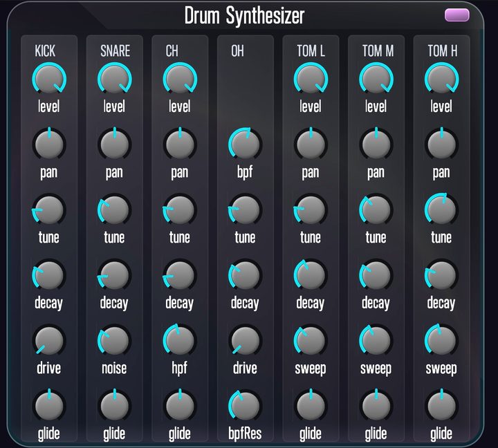Image resolution: width=498 pixels, height=448 pixels.
Task: Click the OH bpfRes knob
Action: (245, 406)
